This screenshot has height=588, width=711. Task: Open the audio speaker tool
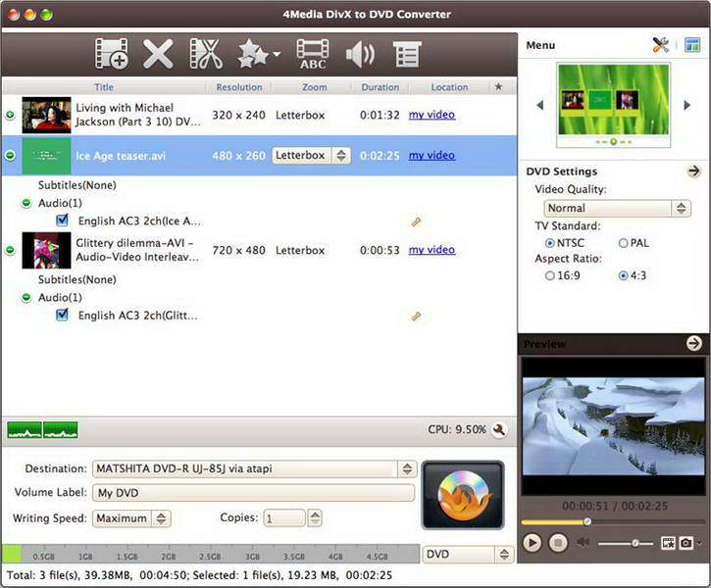tap(360, 54)
